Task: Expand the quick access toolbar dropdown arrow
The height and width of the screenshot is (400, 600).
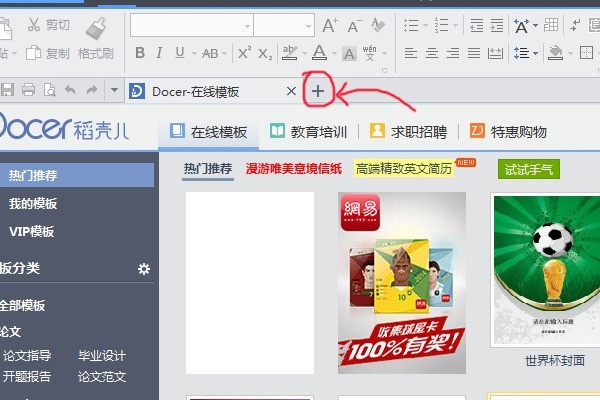Action: click(x=115, y=90)
